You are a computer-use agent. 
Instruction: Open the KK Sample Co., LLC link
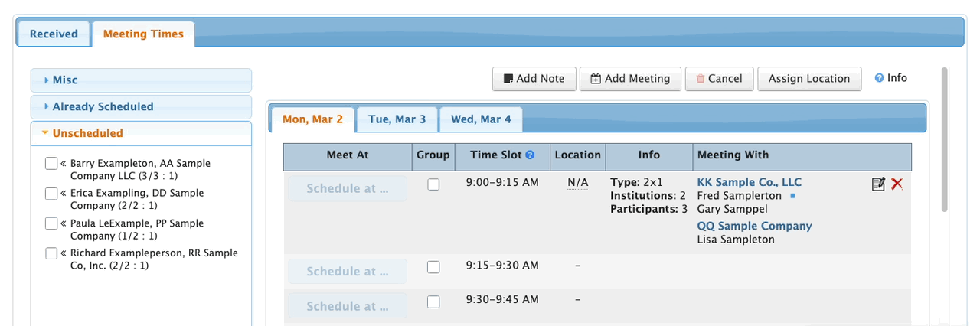click(x=749, y=182)
